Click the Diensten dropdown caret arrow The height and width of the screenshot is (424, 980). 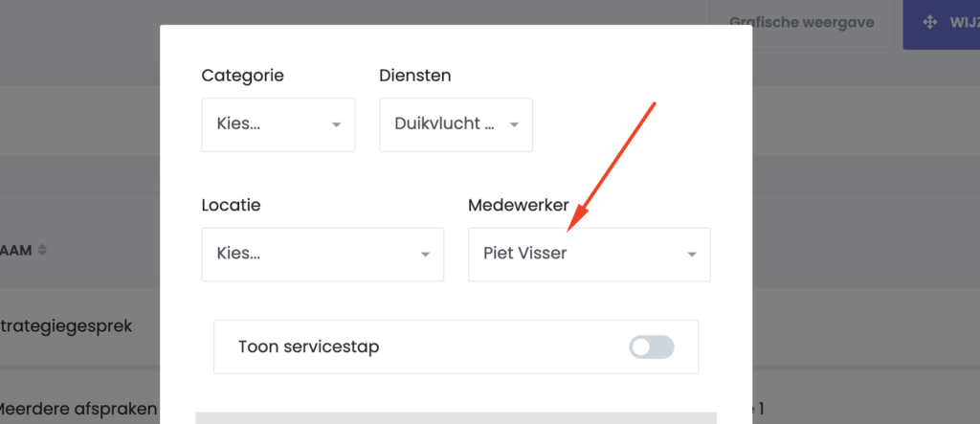[x=514, y=125]
